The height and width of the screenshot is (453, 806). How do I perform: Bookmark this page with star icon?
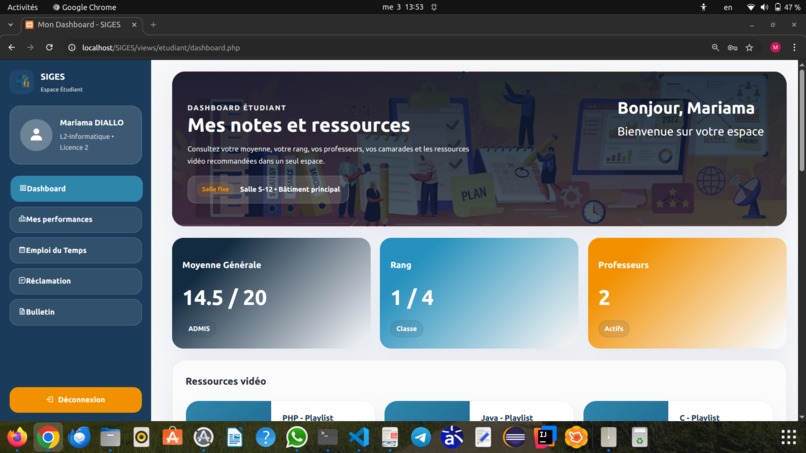point(749,47)
